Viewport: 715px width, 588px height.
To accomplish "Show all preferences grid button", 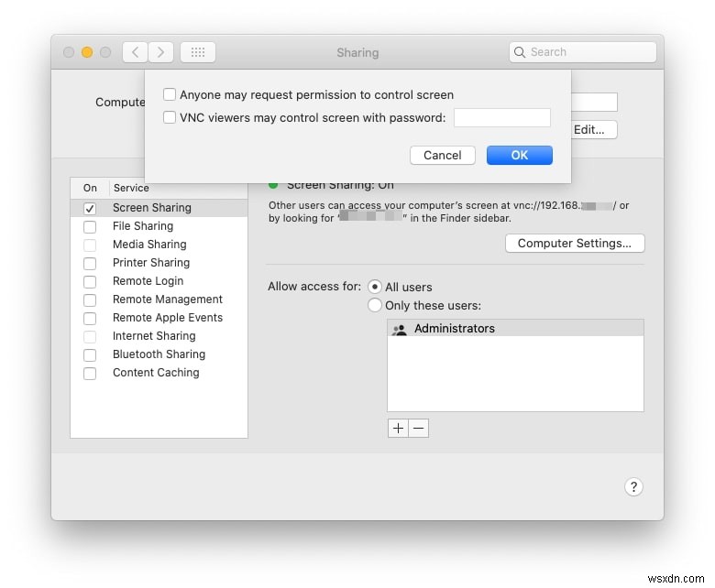I will (198, 52).
